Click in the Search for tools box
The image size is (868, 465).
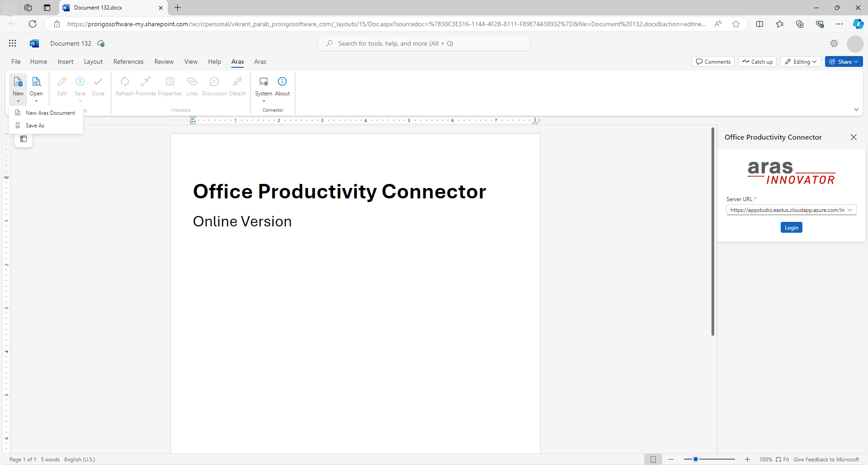pyautogui.click(x=424, y=43)
